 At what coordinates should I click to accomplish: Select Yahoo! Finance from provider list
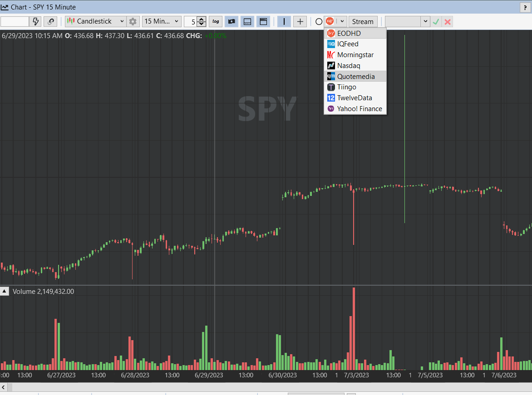coord(355,109)
